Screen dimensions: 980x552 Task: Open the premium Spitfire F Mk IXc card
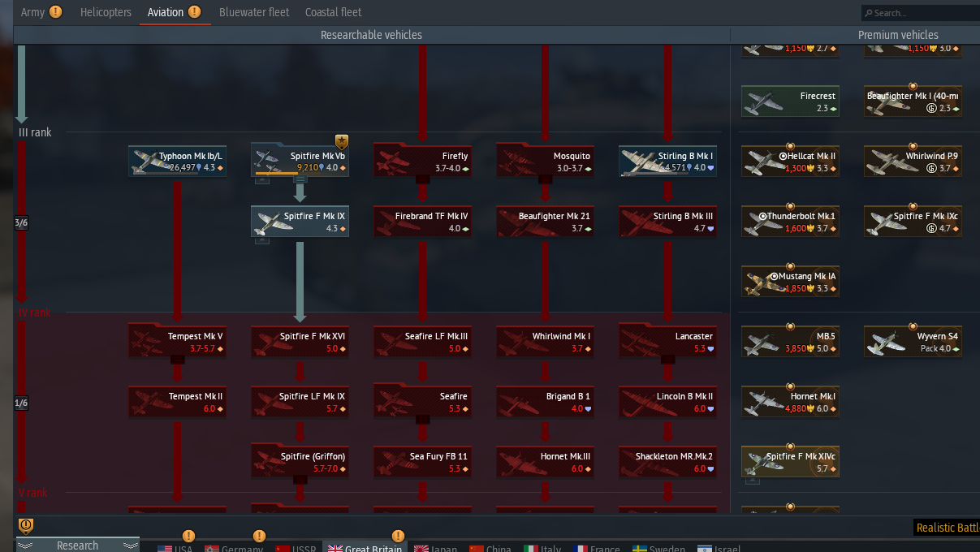(x=913, y=222)
